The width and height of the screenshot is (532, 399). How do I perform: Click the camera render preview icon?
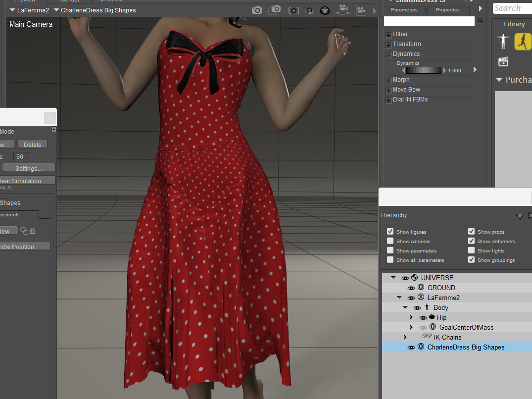point(257,10)
